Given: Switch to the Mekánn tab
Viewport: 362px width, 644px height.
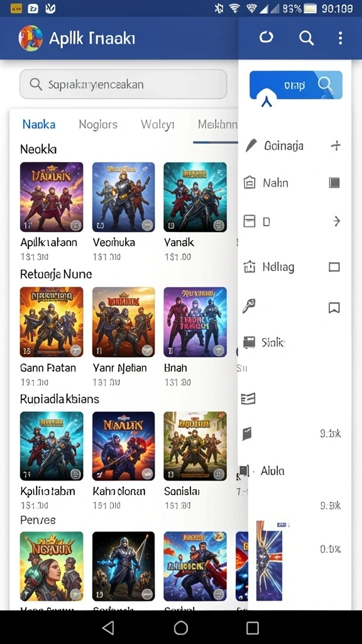Looking at the screenshot, I should [x=217, y=125].
